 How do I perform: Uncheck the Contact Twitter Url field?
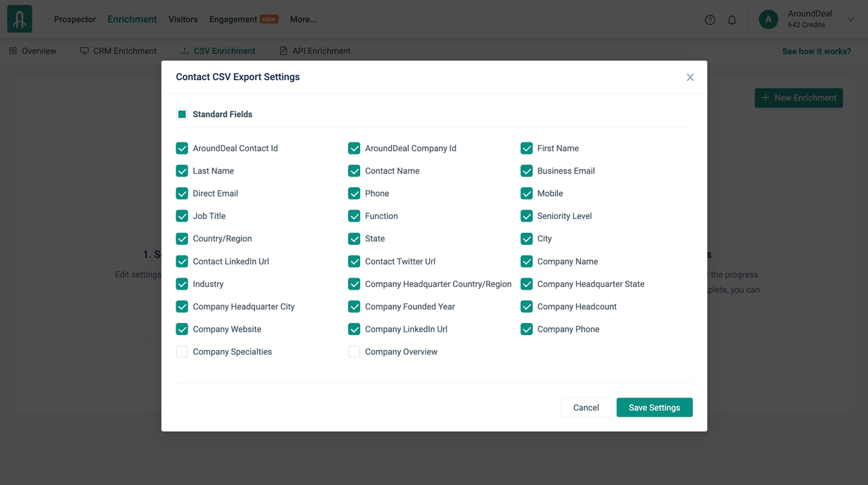[354, 261]
